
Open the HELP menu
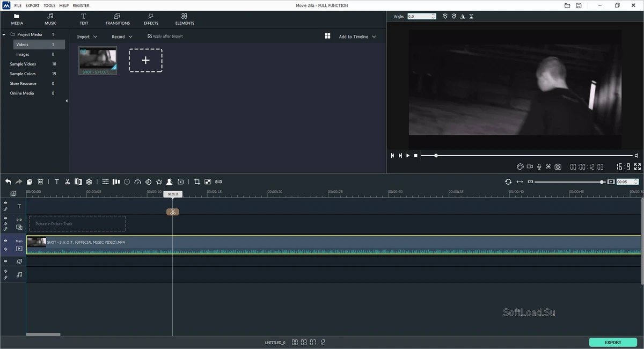point(64,5)
